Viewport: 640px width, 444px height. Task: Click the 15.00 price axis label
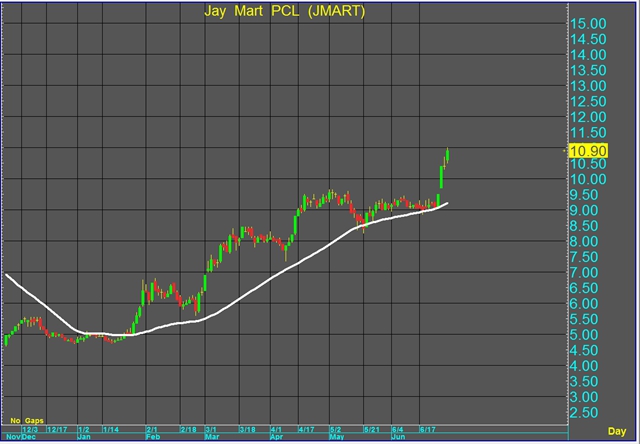[x=588, y=24]
